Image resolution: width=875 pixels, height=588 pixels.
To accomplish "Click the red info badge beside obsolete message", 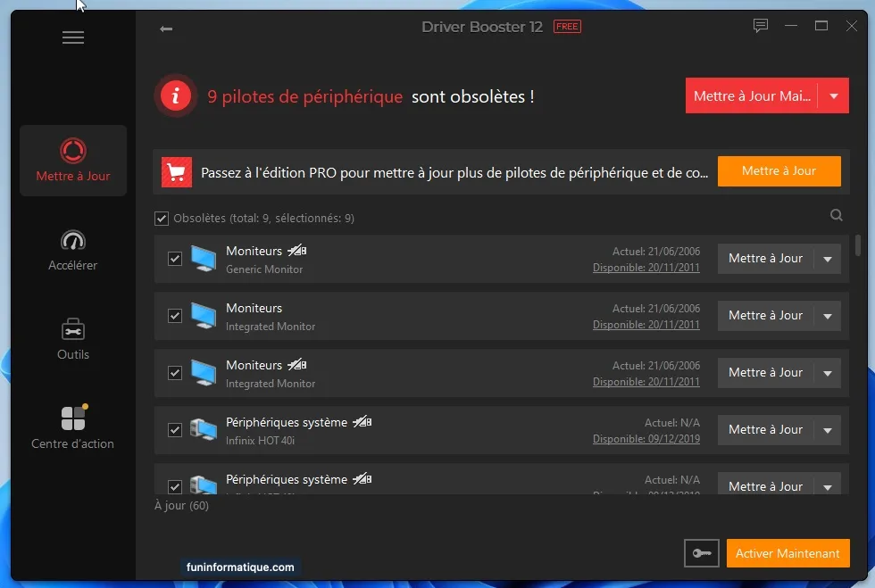I will [175, 95].
